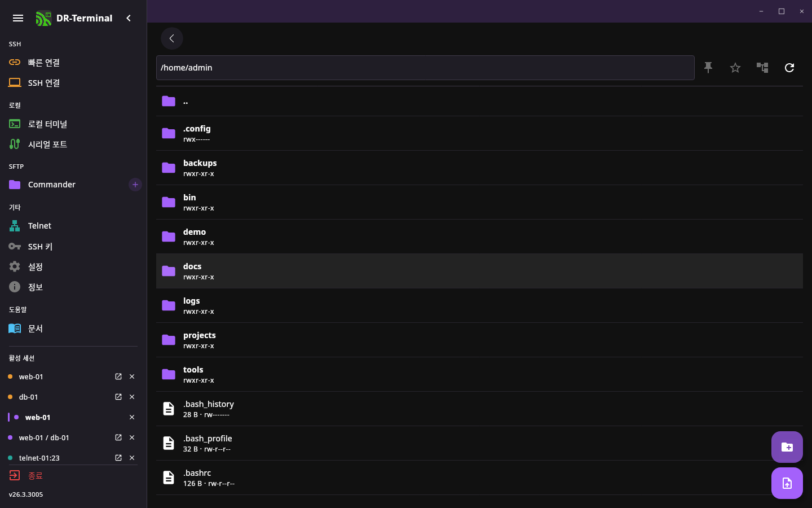Maximize the DR-Terminal window

[782, 11]
